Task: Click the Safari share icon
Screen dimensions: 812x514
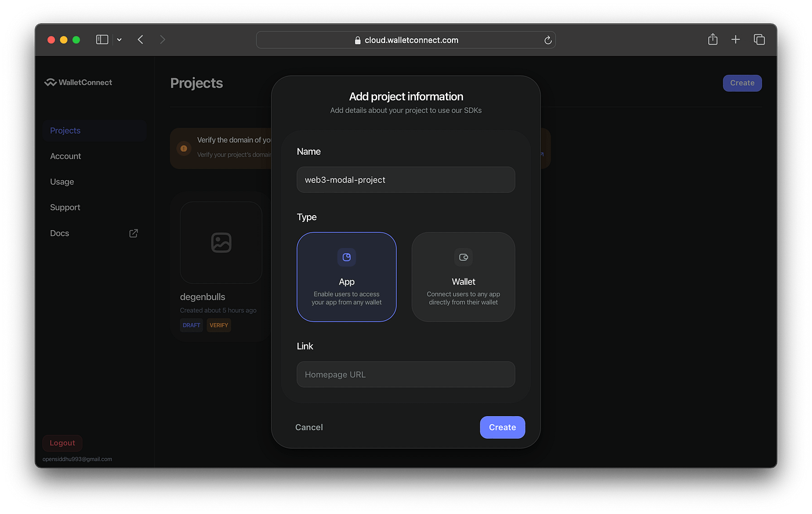Action: click(x=712, y=39)
